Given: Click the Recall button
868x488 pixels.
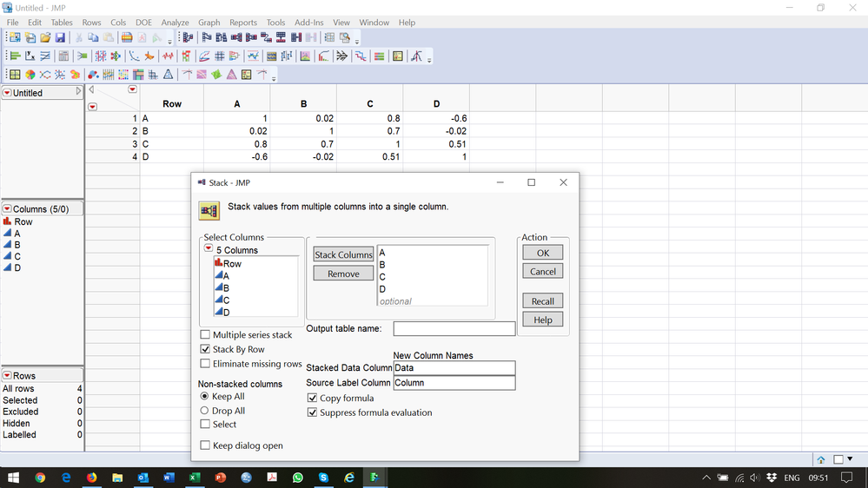Looking at the screenshot, I should coord(542,301).
